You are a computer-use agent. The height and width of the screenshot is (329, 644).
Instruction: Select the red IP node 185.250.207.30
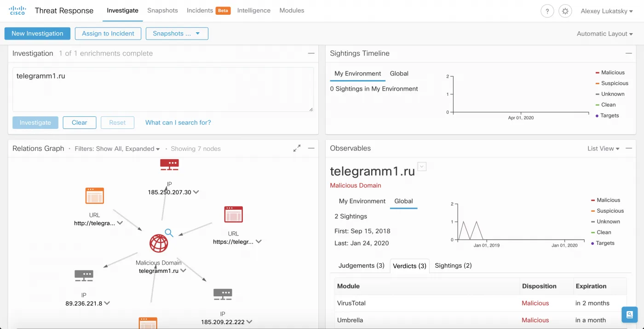(x=169, y=164)
